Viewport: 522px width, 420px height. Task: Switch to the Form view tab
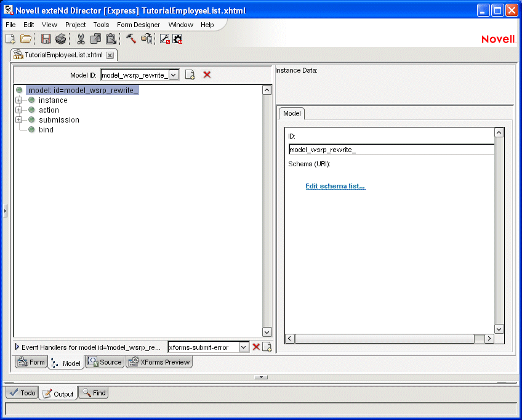(x=31, y=361)
